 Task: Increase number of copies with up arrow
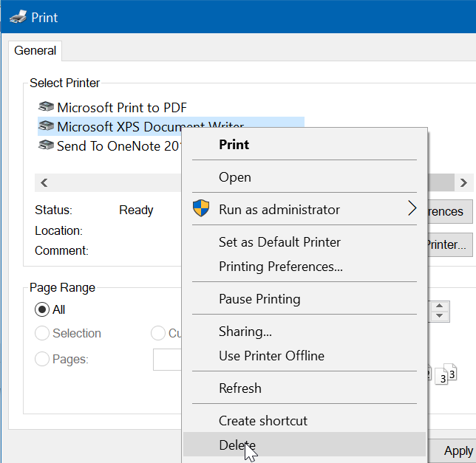point(440,305)
